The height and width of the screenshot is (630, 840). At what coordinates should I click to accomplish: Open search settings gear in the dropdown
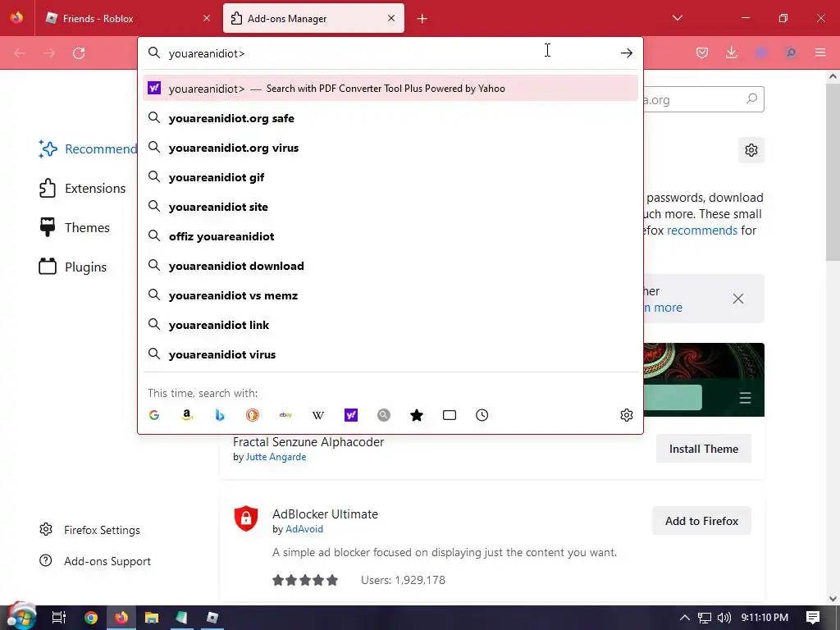pos(626,415)
